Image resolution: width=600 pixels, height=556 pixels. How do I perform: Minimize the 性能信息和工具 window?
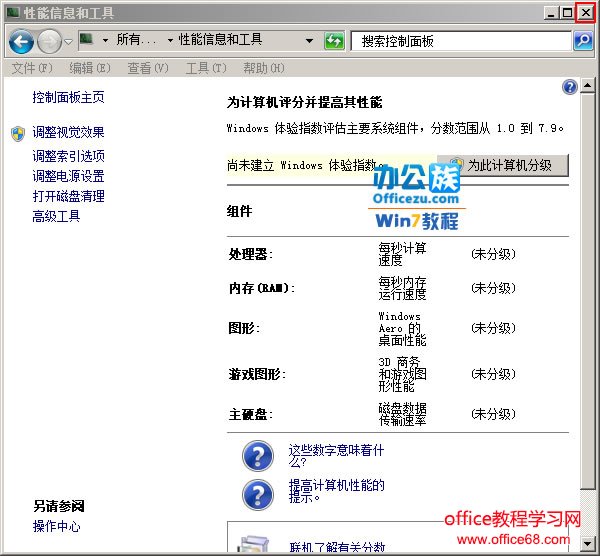551,13
